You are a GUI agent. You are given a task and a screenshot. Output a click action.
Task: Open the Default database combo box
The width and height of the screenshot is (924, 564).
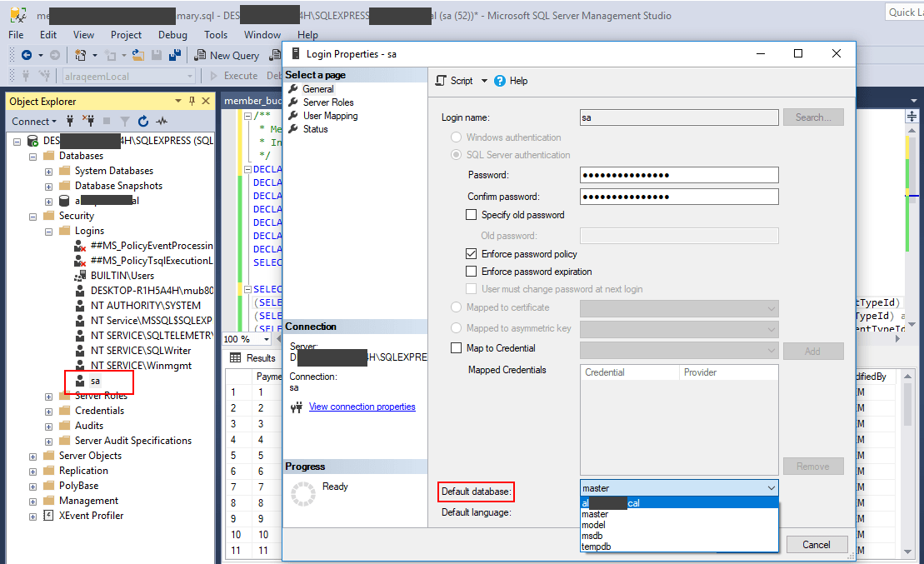click(679, 488)
